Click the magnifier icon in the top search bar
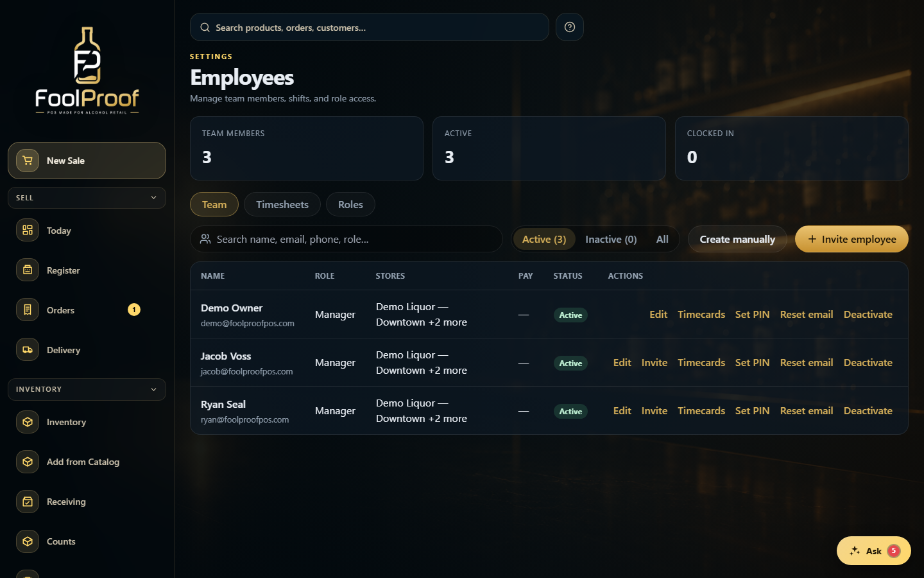 (x=205, y=28)
